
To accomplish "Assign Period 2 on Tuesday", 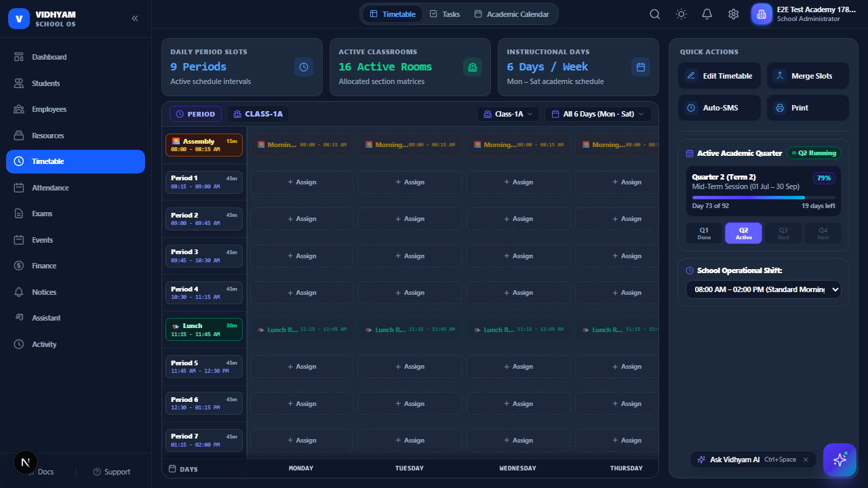I will click(410, 219).
